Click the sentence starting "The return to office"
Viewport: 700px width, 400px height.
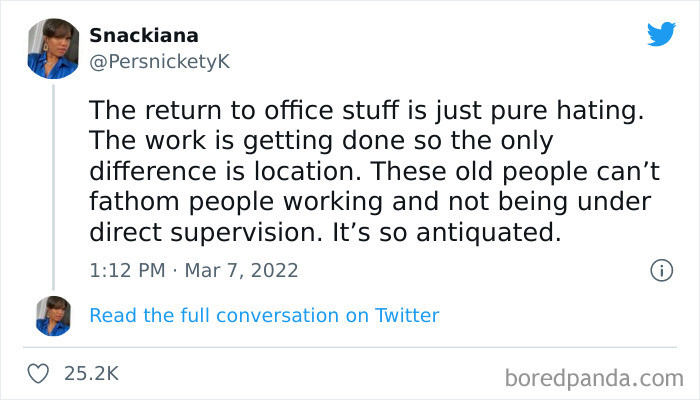tap(372, 110)
